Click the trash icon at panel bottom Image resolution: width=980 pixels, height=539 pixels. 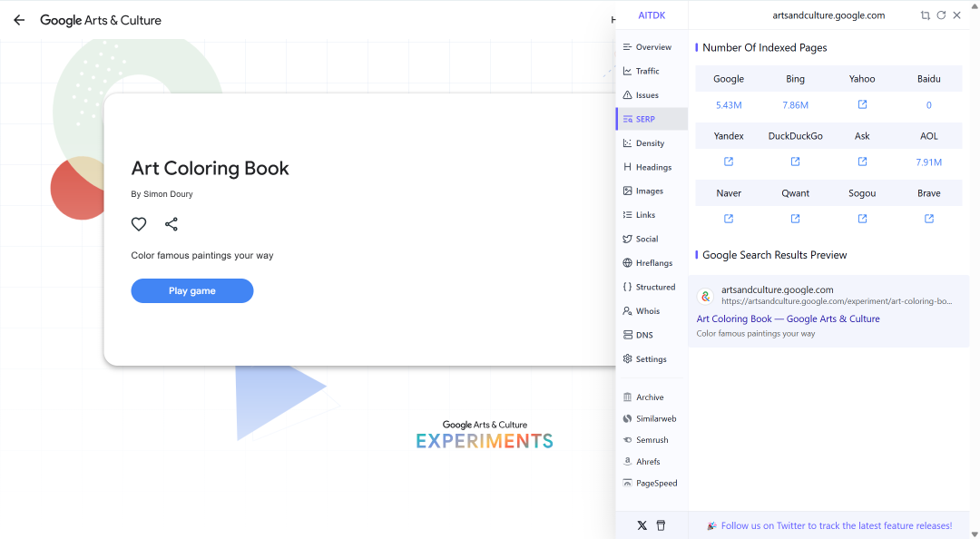(x=661, y=526)
